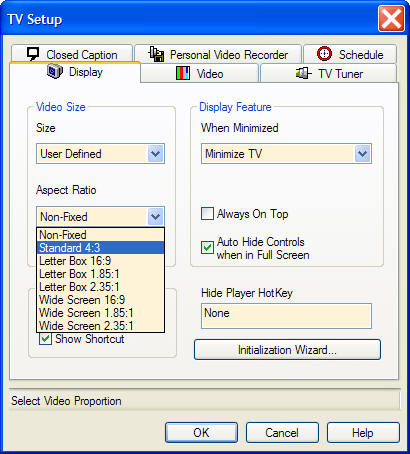The width and height of the screenshot is (410, 454).
Task: Open the Initialization Wizard
Action: tap(287, 350)
